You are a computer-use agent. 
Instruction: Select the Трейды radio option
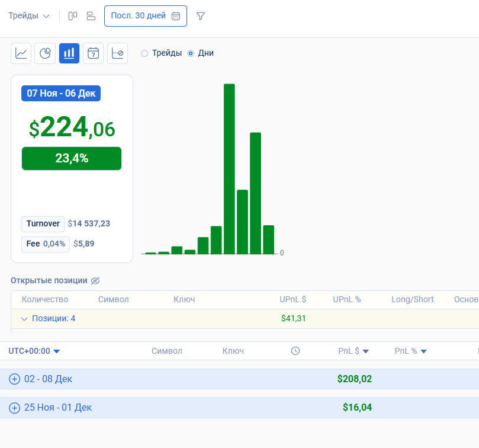point(144,53)
